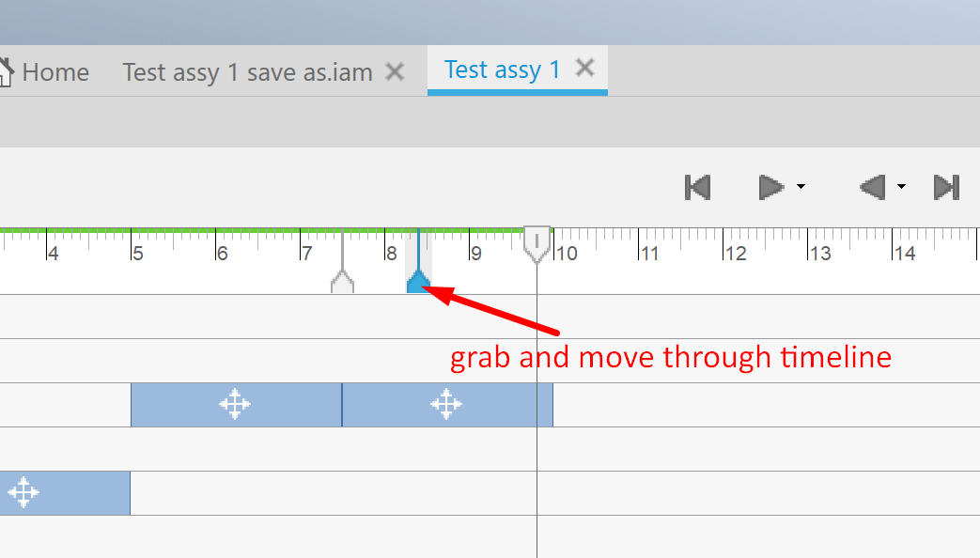Close the Test assy 1 tab
Image resolution: width=980 pixels, height=558 pixels.
(584, 68)
